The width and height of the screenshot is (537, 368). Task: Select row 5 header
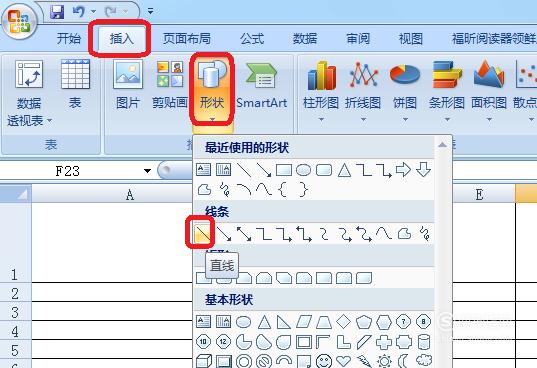[x=15, y=349]
